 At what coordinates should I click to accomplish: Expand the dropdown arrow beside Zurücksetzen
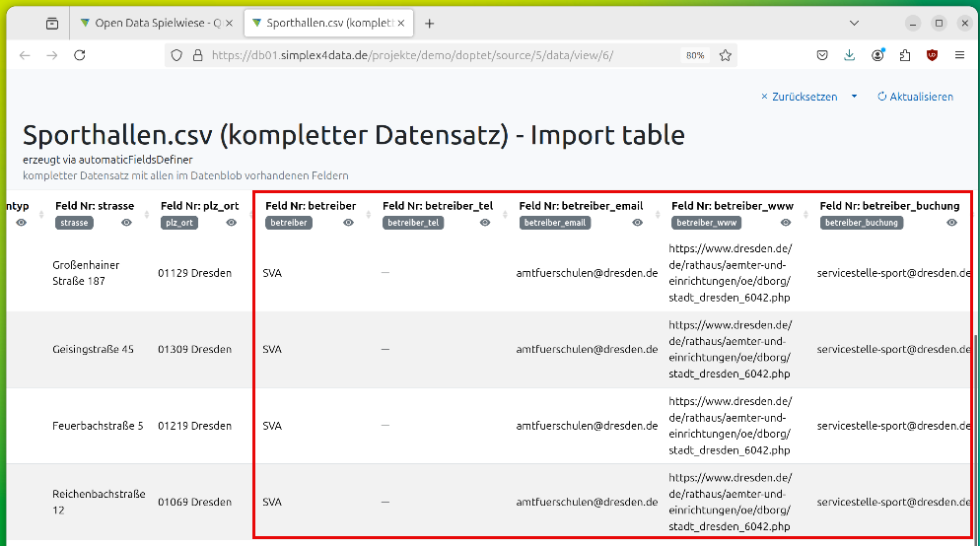[855, 97]
